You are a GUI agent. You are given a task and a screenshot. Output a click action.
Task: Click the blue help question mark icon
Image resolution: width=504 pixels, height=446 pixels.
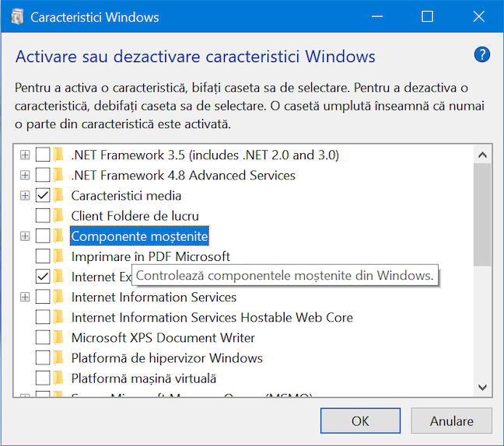point(481,54)
